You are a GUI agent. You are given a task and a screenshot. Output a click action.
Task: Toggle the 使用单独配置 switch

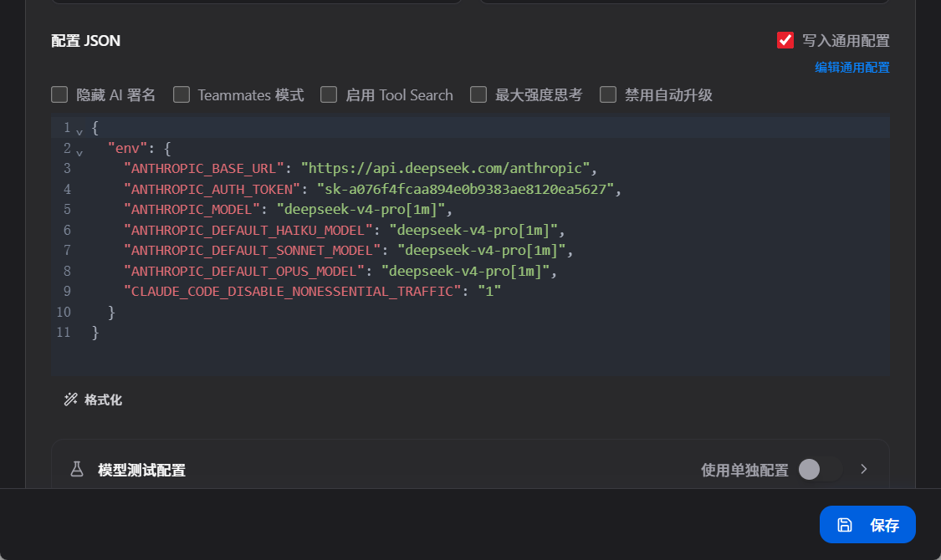tap(820, 470)
